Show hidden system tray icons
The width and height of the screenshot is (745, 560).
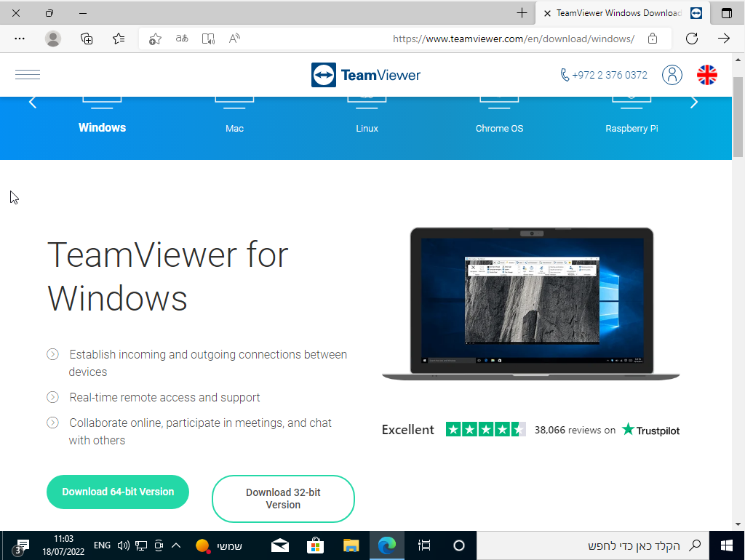point(176,545)
